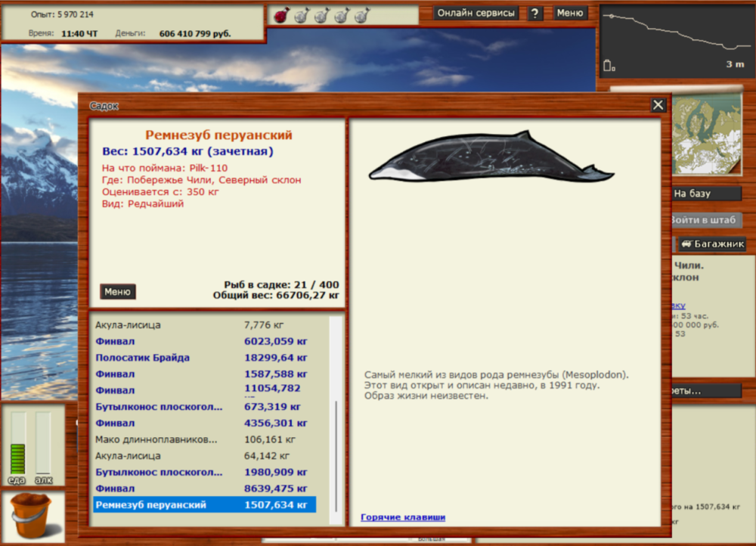The image size is (756, 546).
Task: Open the Меню inside the Садок window
Action: (x=118, y=291)
